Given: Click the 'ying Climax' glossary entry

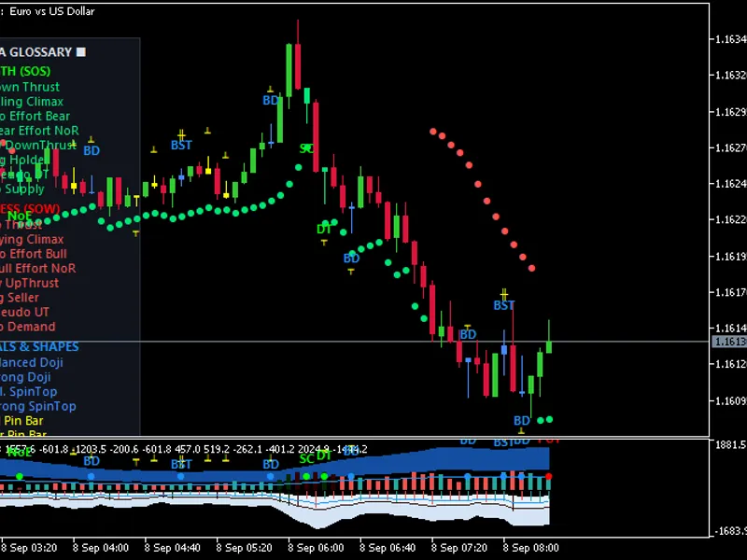Looking at the screenshot, I should coord(32,239).
